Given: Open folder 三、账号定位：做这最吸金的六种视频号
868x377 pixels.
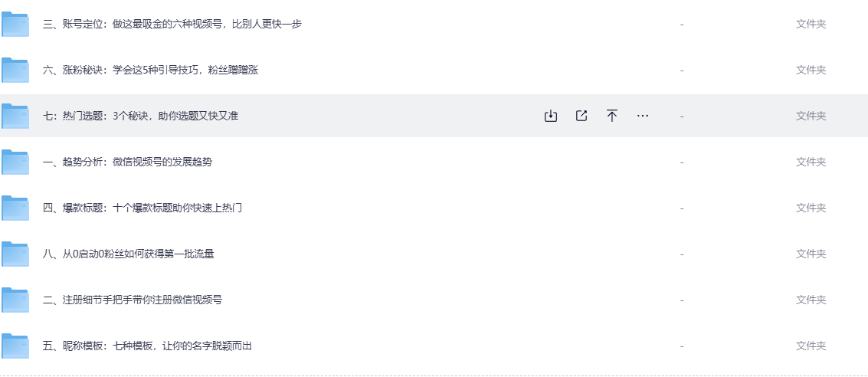Looking at the screenshot, I should click(x=172, y=24).
